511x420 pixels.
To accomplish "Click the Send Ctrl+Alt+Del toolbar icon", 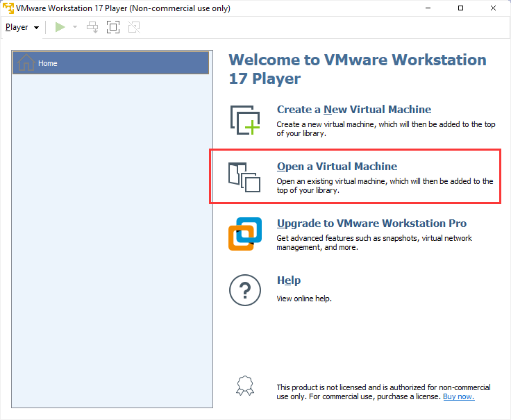I will (x=92, y=27).
